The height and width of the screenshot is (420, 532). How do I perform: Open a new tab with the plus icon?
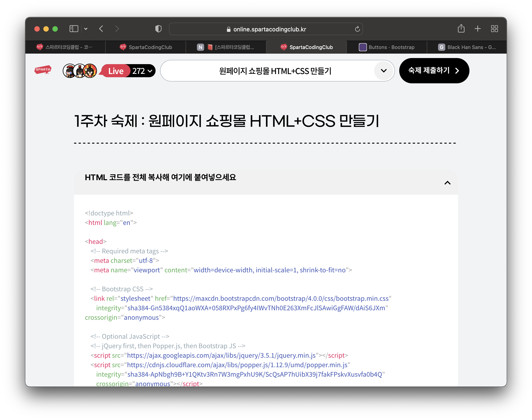pyautogui.click(x=477, y=28)
